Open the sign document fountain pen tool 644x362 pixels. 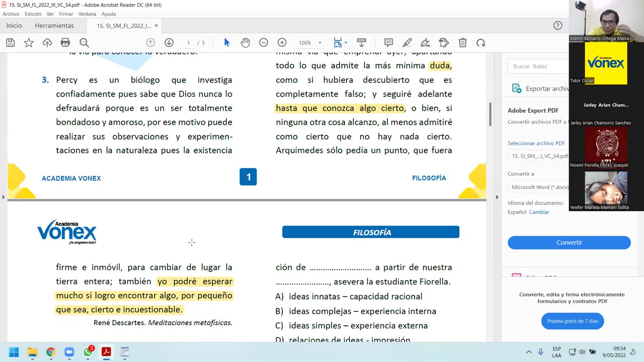pyautogui.click(x=426, y=43)
